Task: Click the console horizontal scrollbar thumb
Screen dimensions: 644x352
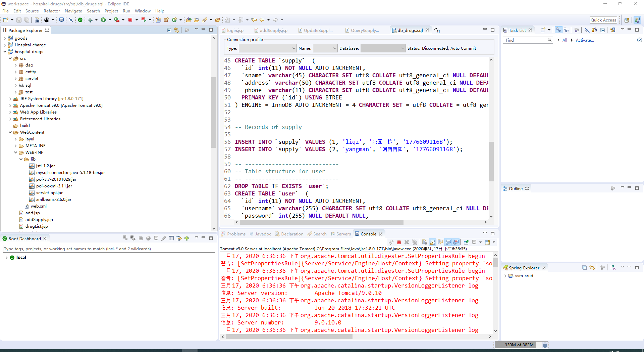Action: [x=289, y=337]
